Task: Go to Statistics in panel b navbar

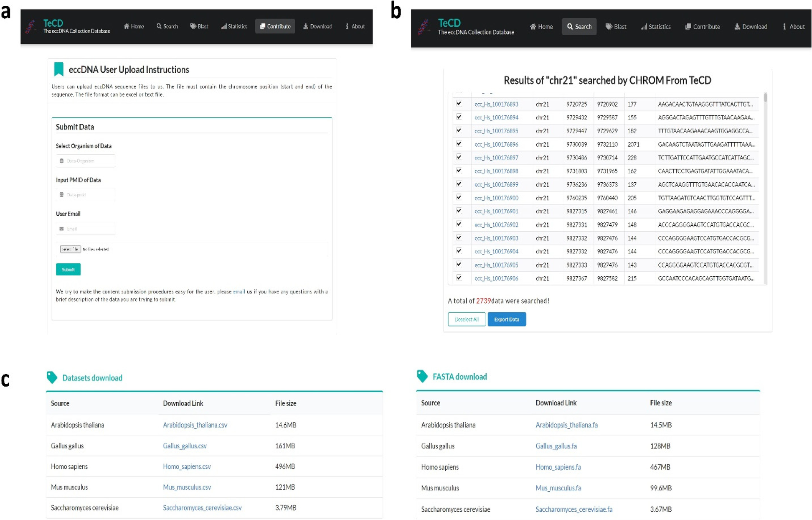Action: click(656, 27)
